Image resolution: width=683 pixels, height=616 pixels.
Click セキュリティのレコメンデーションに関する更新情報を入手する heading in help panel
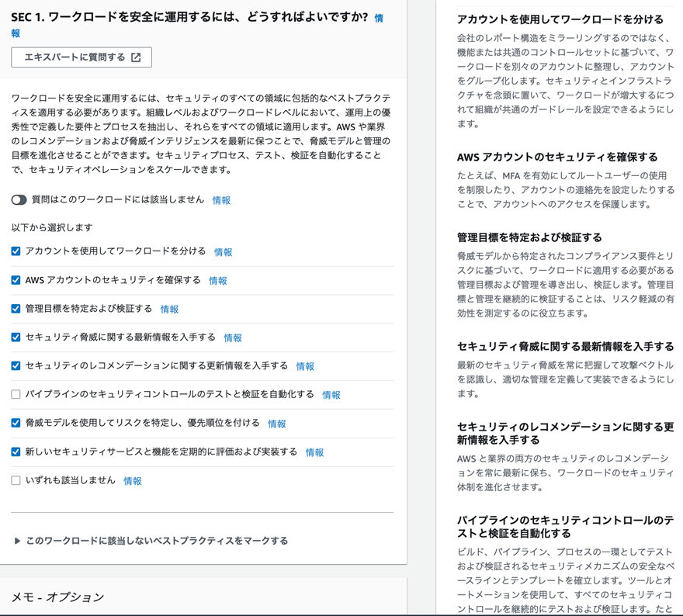pos(565,433)
